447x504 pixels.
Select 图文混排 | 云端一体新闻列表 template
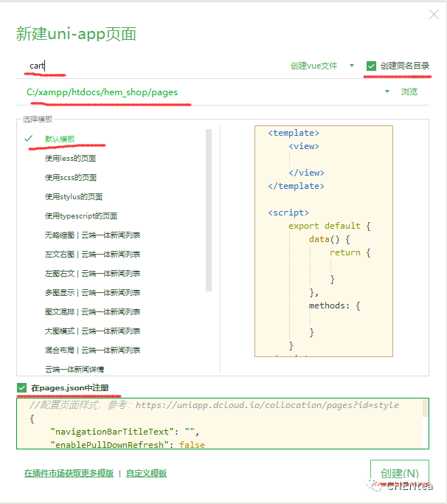(x=92, y=312)
